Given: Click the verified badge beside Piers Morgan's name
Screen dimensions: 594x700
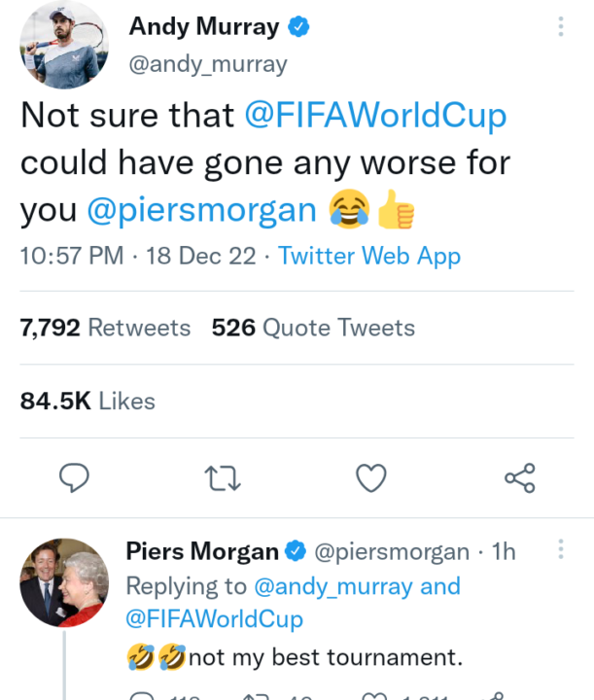Looking at the screenshot, I should tap(295, 552).
